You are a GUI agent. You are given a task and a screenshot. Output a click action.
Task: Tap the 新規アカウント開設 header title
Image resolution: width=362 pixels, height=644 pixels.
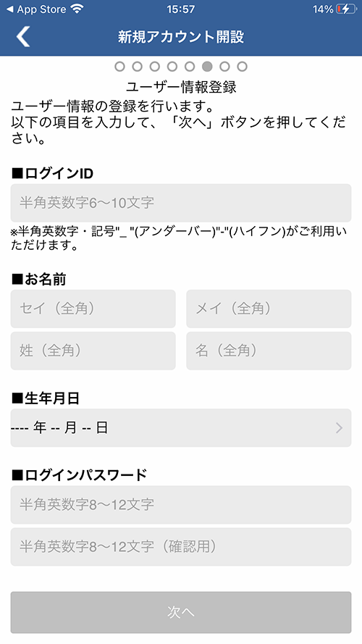(181, 36)
